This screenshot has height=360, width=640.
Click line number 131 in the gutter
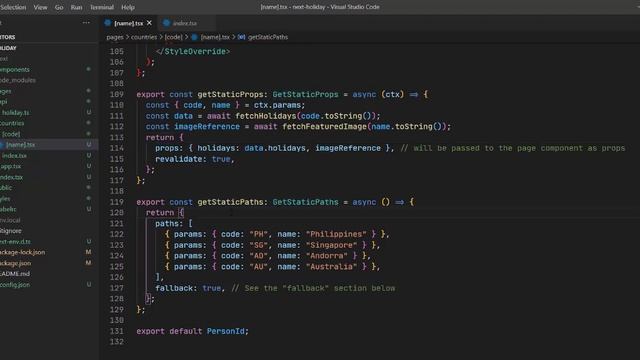coord(117,331)
